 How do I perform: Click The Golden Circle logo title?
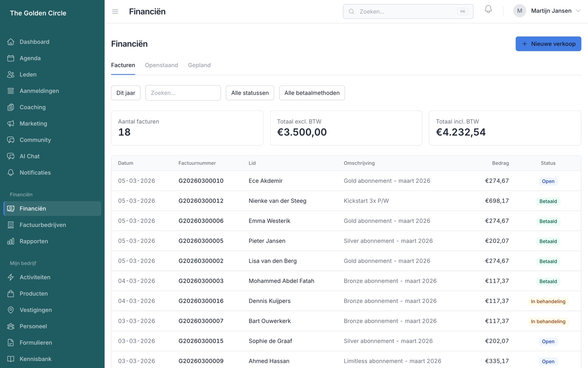38,13
